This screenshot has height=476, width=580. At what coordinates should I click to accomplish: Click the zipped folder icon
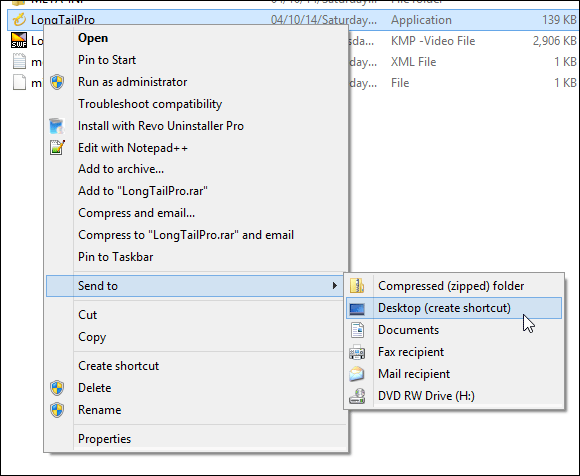click(x=357, y=286)
